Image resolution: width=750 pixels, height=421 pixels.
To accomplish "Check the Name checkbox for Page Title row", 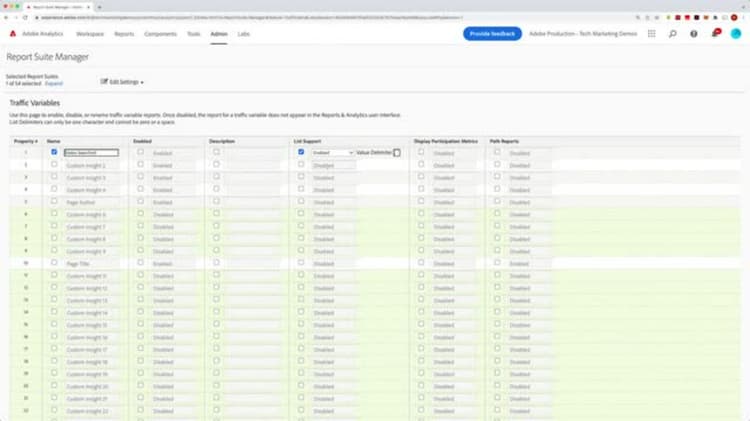I will (54, 263).
